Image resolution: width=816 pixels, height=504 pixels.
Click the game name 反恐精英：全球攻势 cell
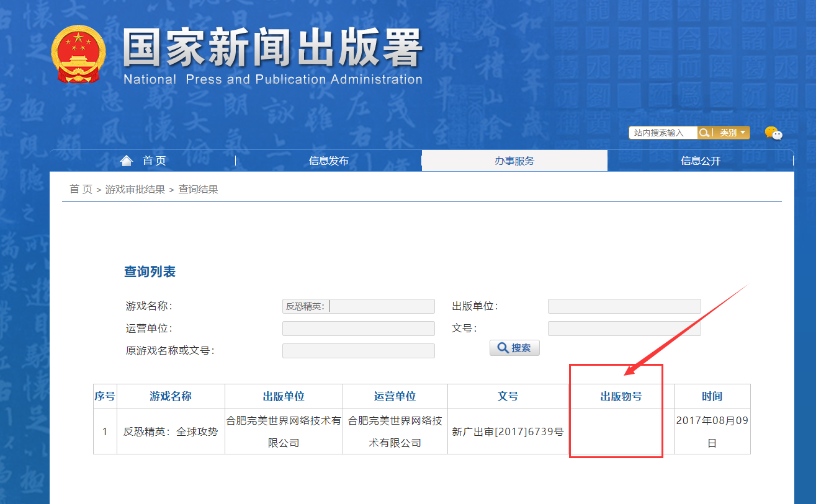[x=171, y=431]
